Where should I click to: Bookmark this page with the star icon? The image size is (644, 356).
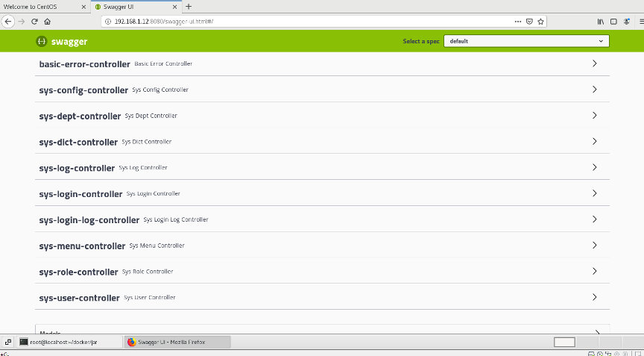(540, 22)
